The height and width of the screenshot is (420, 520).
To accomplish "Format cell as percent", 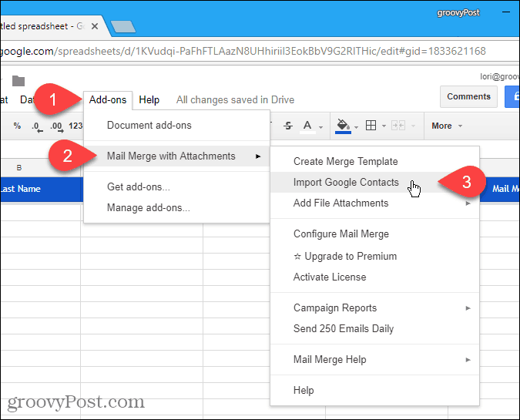I will [17, 126].
